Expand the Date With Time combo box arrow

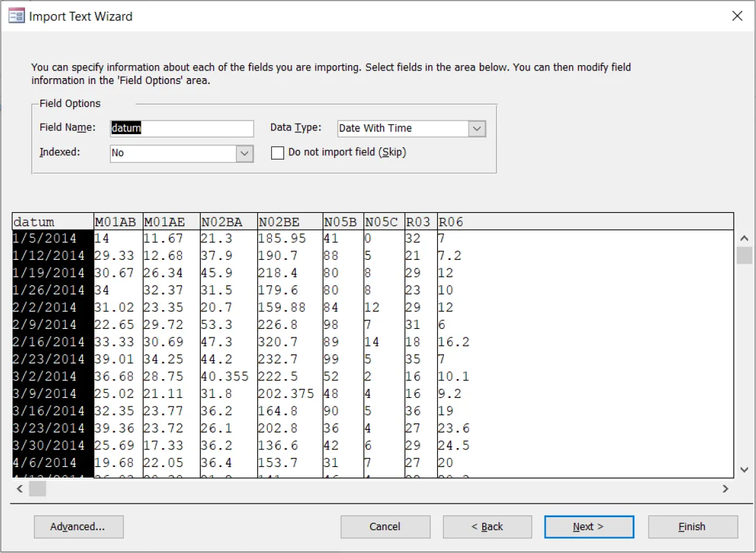(478, 128)
